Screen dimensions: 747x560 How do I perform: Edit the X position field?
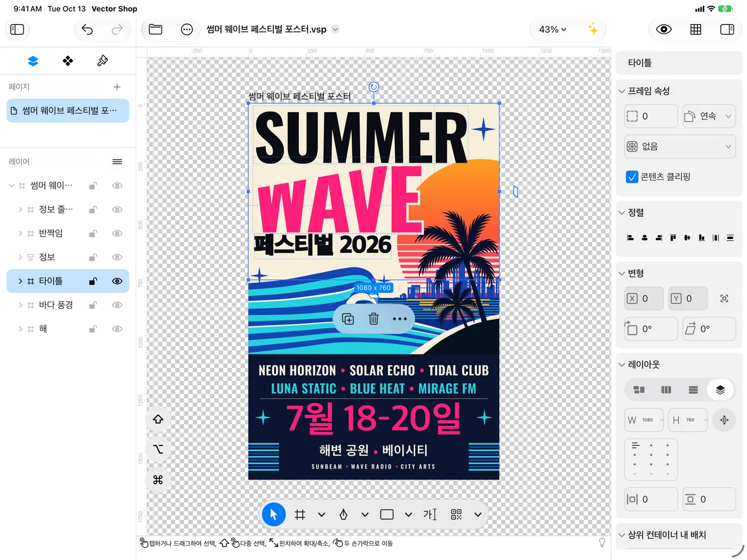644,299
